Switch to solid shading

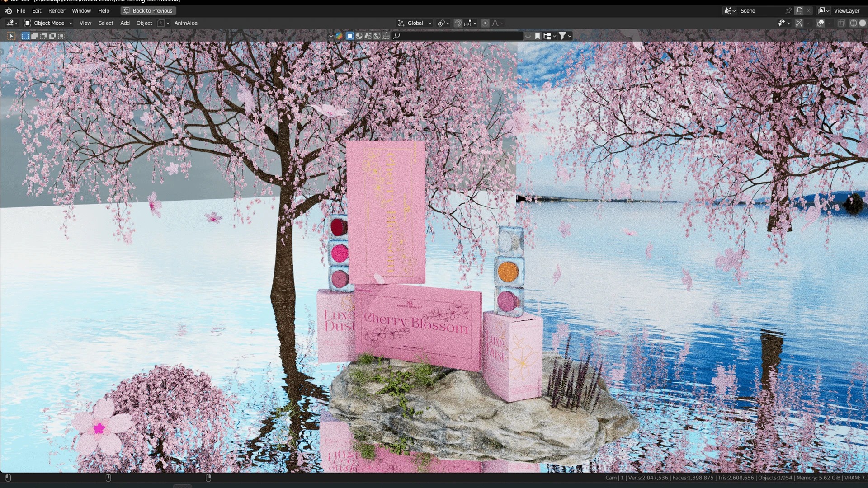(x=863, y=23)
